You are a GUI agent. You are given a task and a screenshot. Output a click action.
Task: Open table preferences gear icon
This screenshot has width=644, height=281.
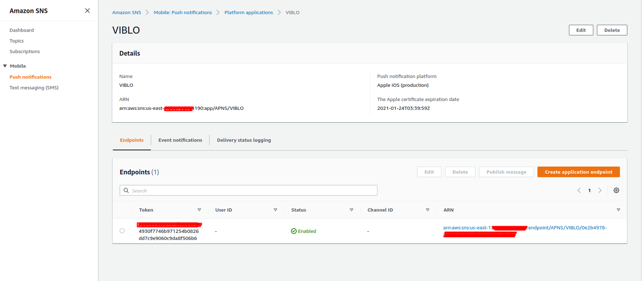pyautogui.click(x=616, y=190)
